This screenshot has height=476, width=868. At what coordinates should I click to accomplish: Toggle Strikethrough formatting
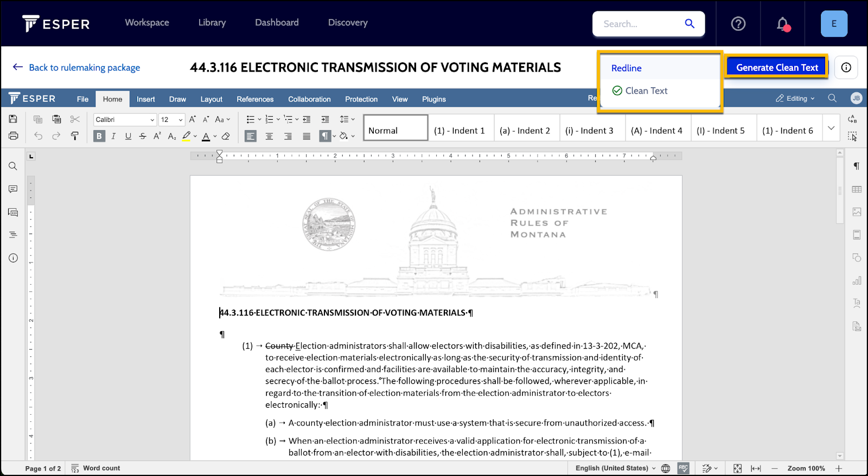coord(142,136)
